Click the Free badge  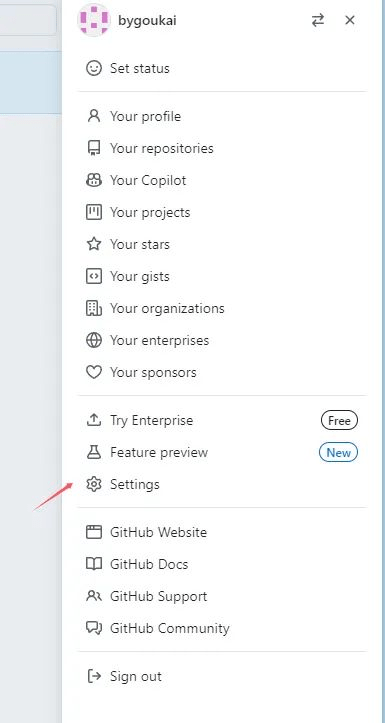339,421
